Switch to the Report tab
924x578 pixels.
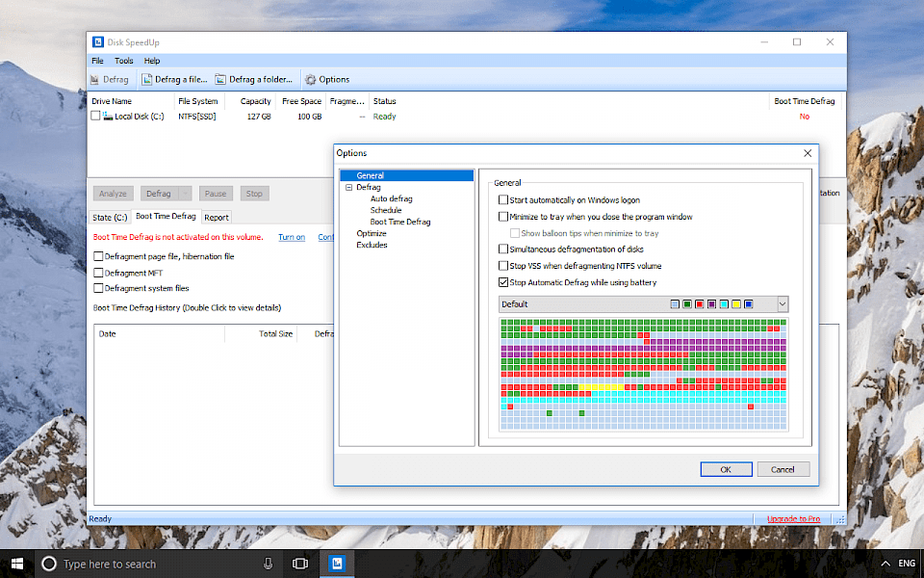point(217,217)
